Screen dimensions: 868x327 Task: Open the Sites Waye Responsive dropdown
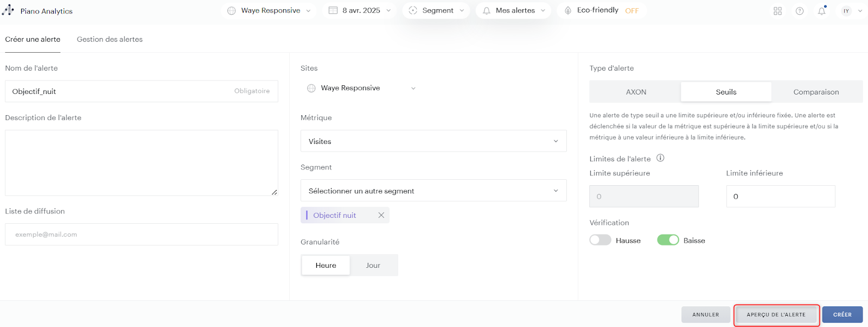(362, 88)
